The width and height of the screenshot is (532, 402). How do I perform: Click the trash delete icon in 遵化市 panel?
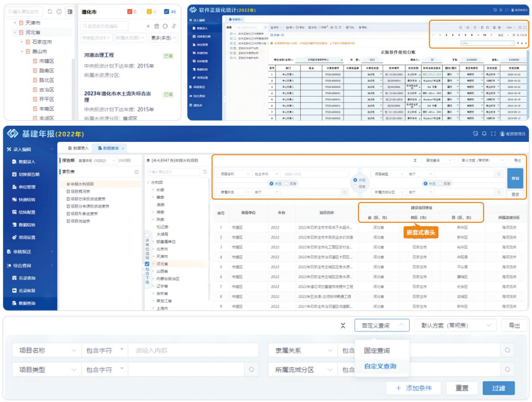tap(156, 26)
